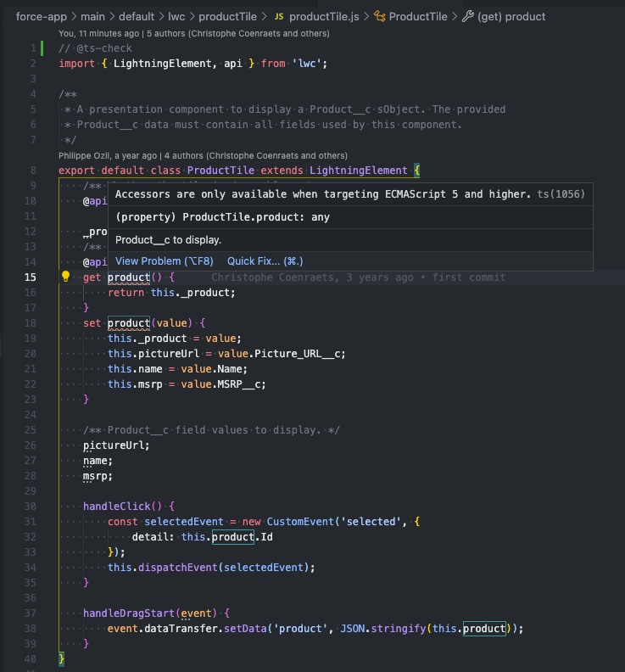The height and width of the screenshot is (672, 625).
Task: Click 'Picture_URL__c' on line 20
Action: click(298, 354)
